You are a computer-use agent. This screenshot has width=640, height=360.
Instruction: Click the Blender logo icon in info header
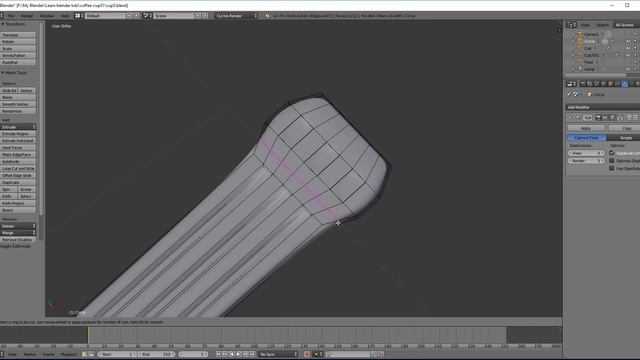[x=267, y=16]
